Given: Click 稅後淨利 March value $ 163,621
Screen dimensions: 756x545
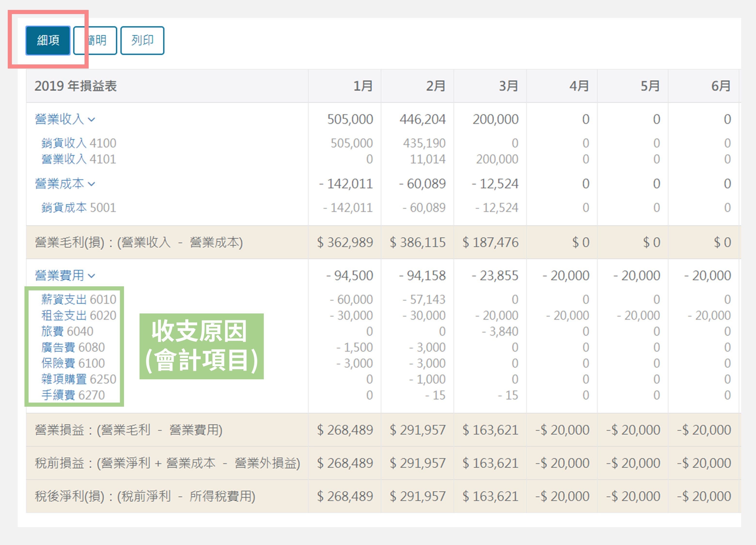Looking at the screenshot, I should (490, 496).
